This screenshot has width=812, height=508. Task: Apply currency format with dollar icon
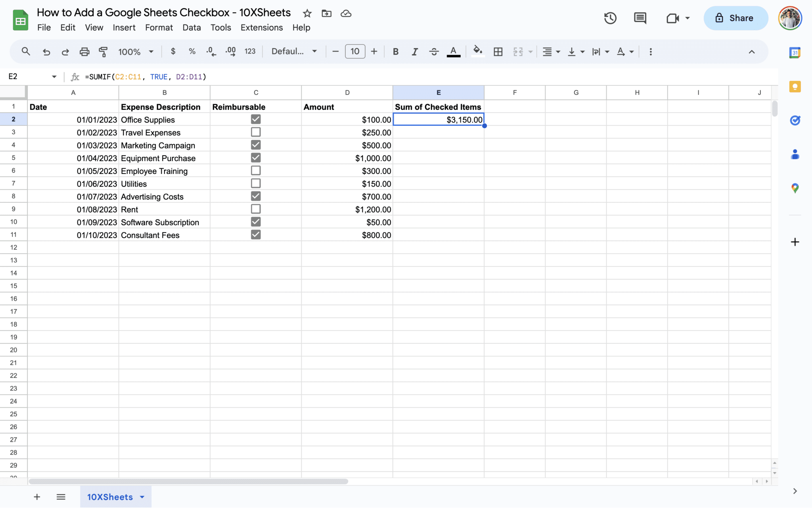coord(173,52)
